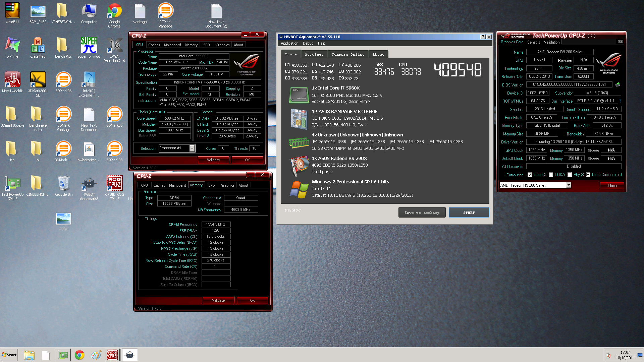Image resolution: width=644 pixels, height=362 pixels.
Task: Launch MemTweakIt from desktop
Action: (12, 82)
